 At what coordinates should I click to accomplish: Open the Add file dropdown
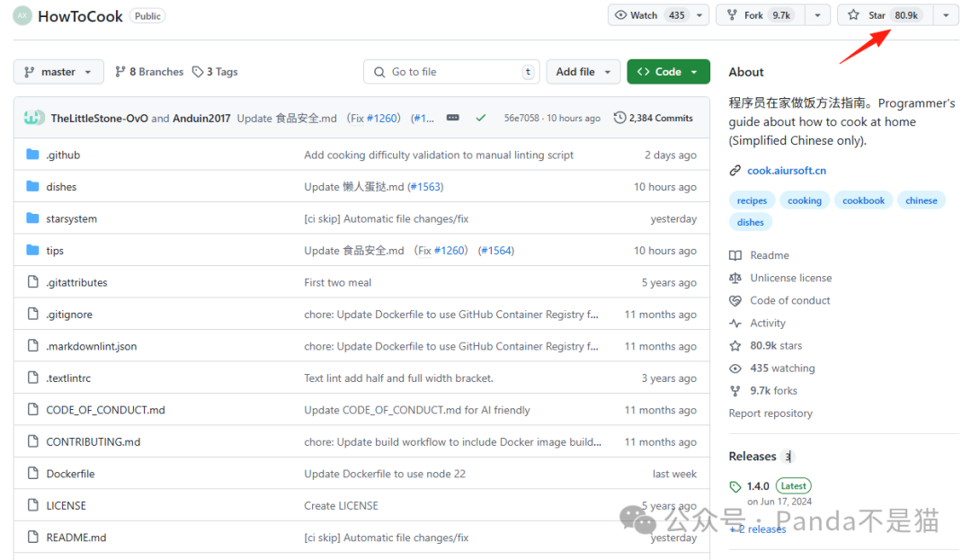point(583,72)
